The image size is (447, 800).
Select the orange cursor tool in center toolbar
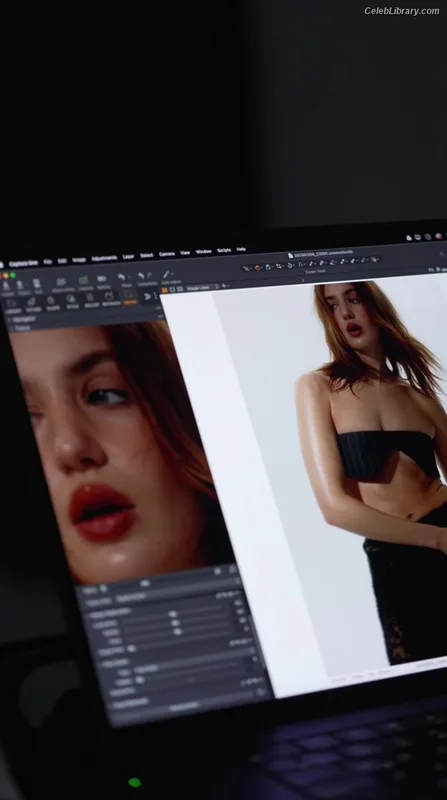click(258, 267)
